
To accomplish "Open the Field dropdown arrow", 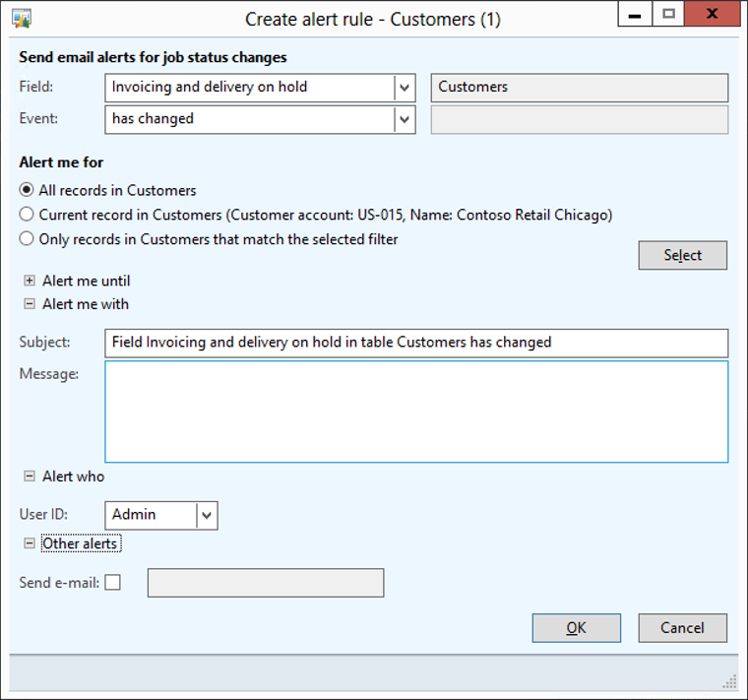I will [404, 88].
